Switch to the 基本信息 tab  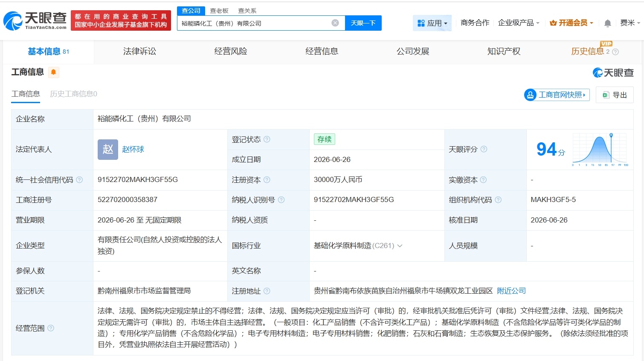click(48, 52)
